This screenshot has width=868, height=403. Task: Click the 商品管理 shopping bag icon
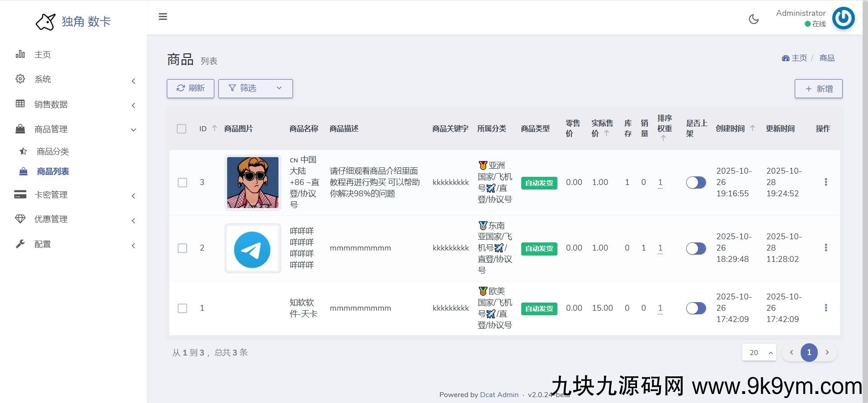coord(20,129)
